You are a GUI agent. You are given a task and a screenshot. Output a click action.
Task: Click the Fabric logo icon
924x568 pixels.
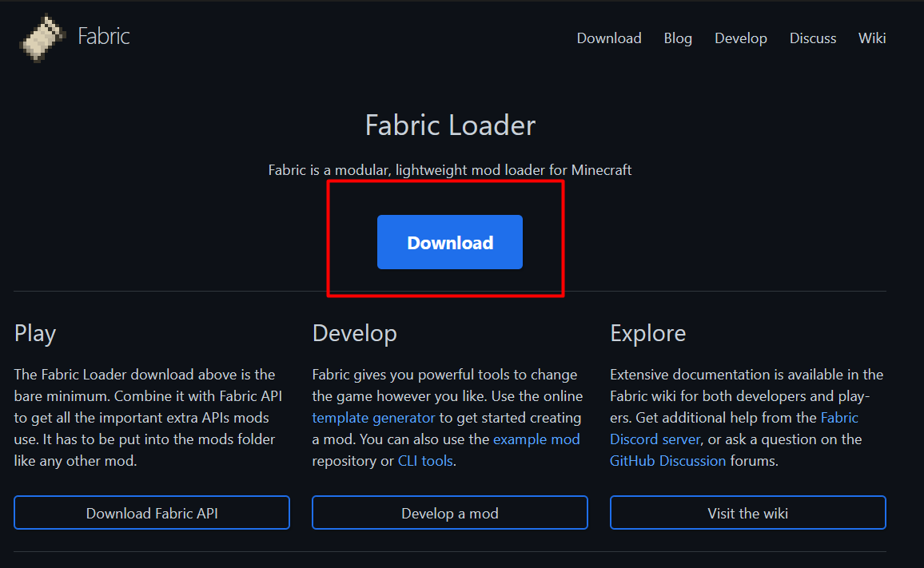(42, 38)
